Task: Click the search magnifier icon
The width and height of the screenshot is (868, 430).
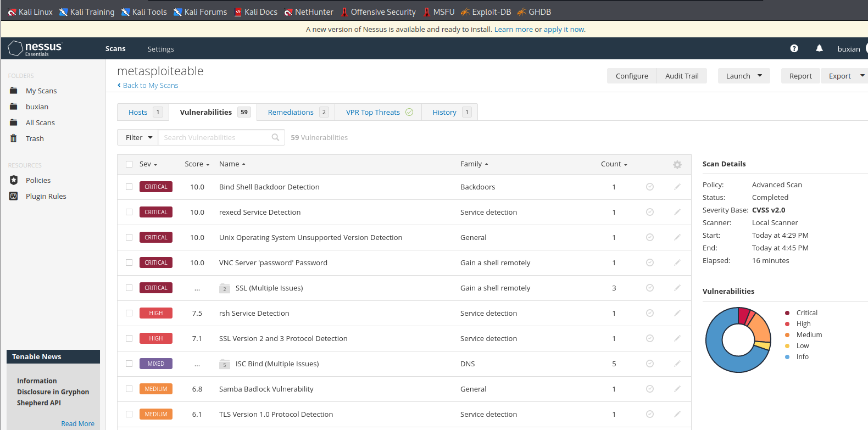Action: pos(275,137)
